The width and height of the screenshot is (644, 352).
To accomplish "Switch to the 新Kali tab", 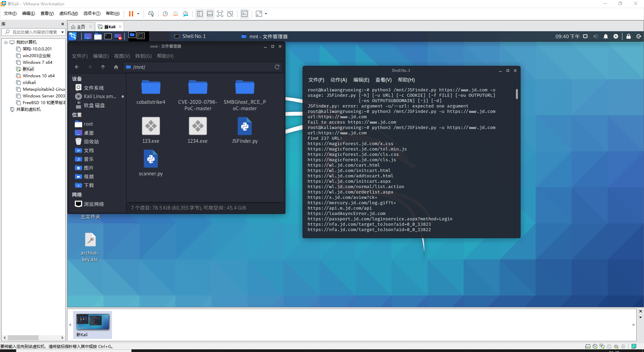I will [x=109, y=27].
